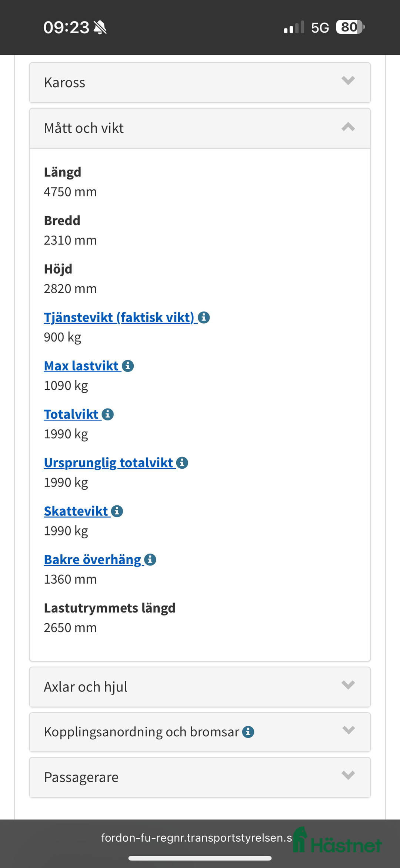
Task: Tap the clock showing 09:23
Action: pyautogui.click(x=66, y=27)
